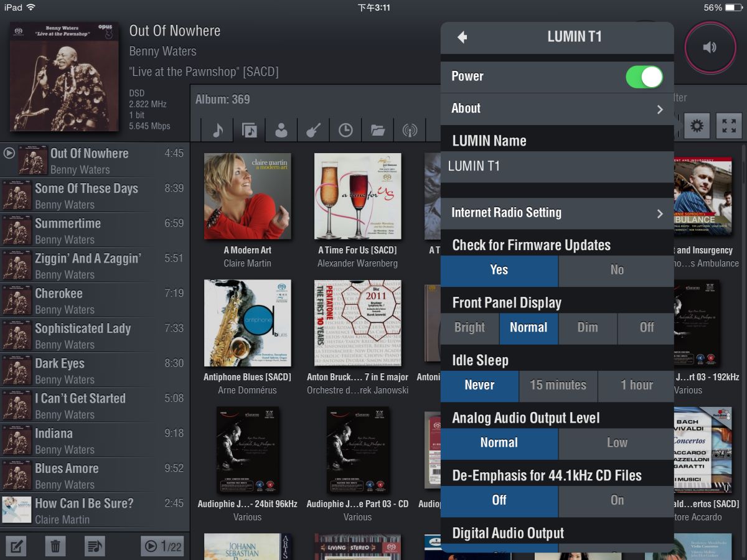This screenshot has width=747, height=560.
Task: Tap the Wi-Fi icon in the status bar
Action: point(31,7)
